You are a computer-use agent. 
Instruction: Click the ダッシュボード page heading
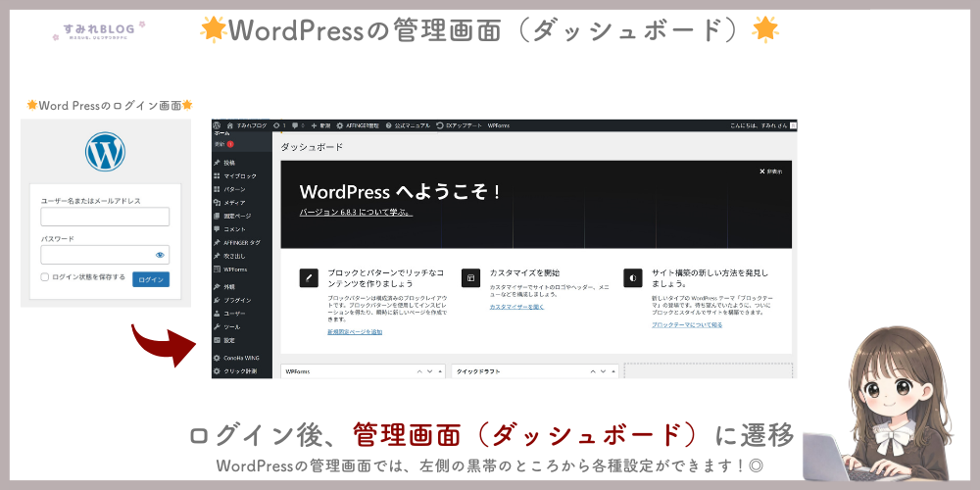click(312, 148)
